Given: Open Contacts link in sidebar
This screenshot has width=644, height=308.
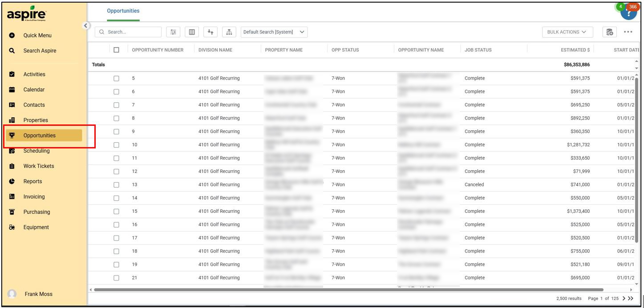Looking at the screenshot, I should coord(34,105).
